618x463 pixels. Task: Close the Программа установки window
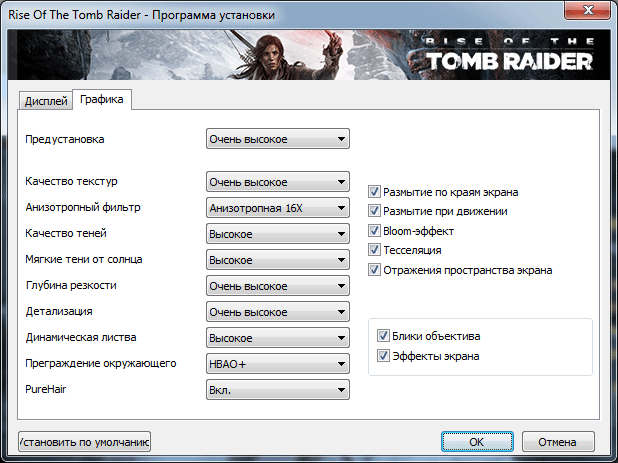588,9
